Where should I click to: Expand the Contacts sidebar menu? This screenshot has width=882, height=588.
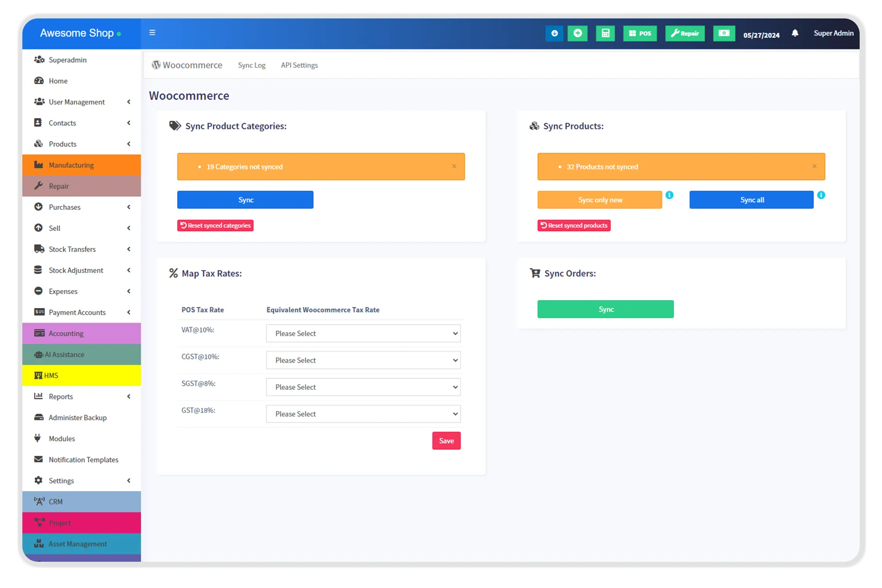[x=82, y=123]
